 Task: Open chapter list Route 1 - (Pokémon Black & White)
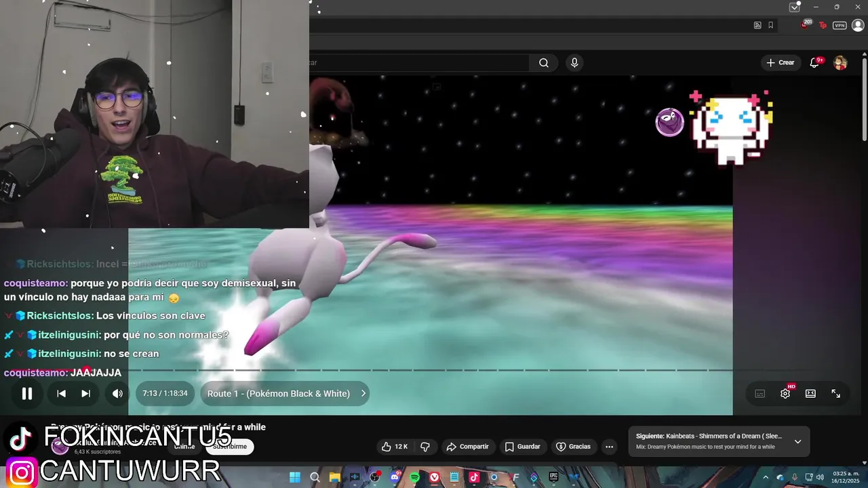285,393
